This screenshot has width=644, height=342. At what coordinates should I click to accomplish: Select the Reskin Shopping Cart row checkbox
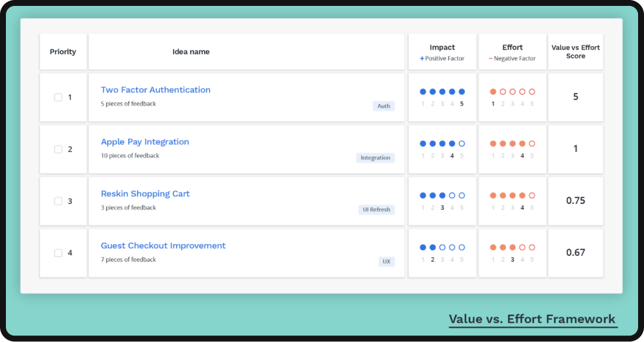pos(58,201)
